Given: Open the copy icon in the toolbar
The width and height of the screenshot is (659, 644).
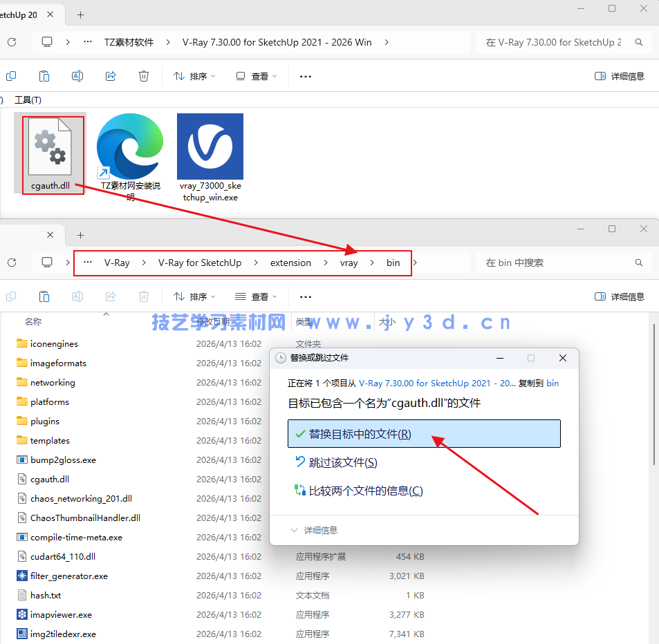Looking at the screenshot, I should tap(11, 75).
